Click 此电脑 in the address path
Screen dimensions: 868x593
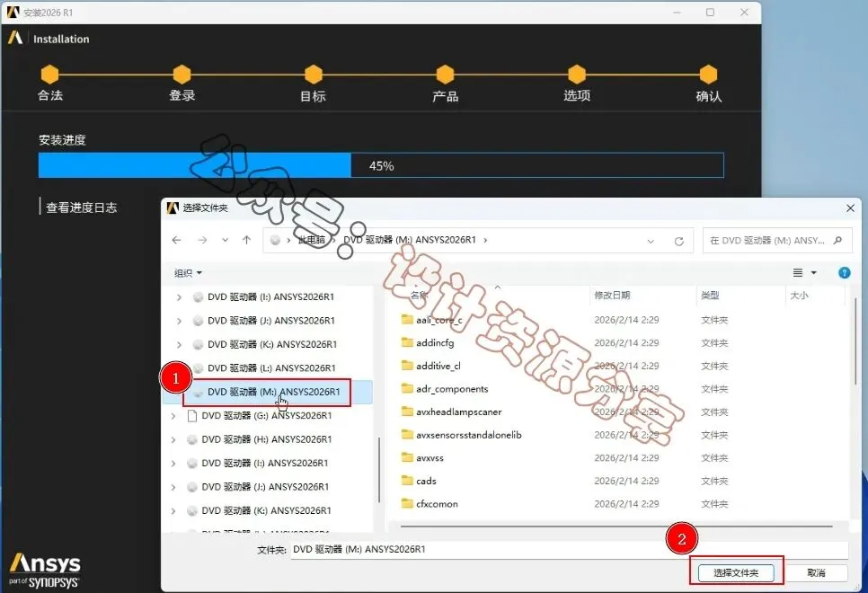click(x=312, y=240)
